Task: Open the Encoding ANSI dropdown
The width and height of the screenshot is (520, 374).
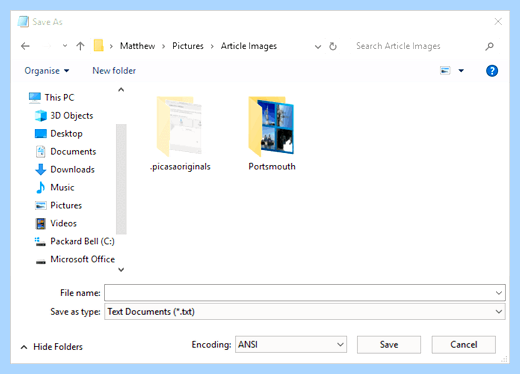Action: click(x=291, y=344)
